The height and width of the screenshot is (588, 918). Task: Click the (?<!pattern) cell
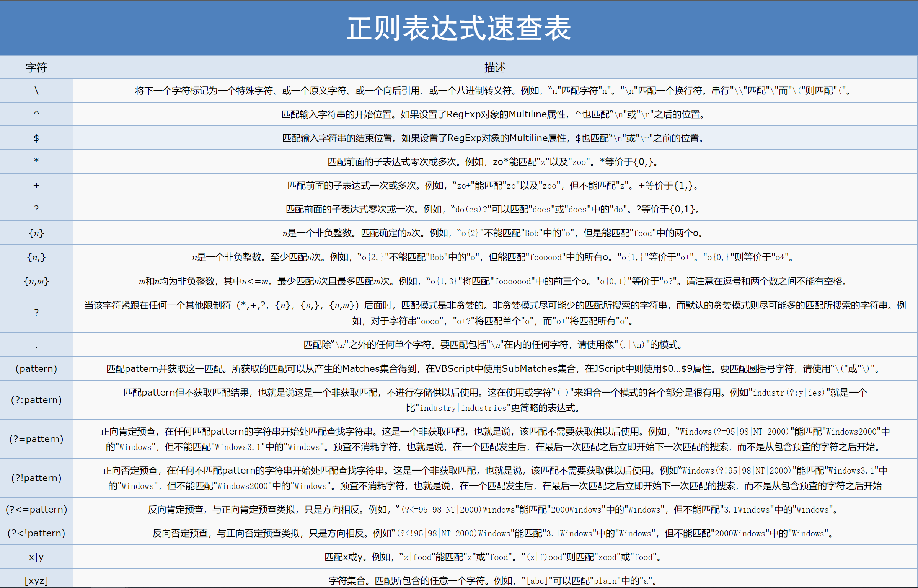pyautogui.click(x=36, y=533)
